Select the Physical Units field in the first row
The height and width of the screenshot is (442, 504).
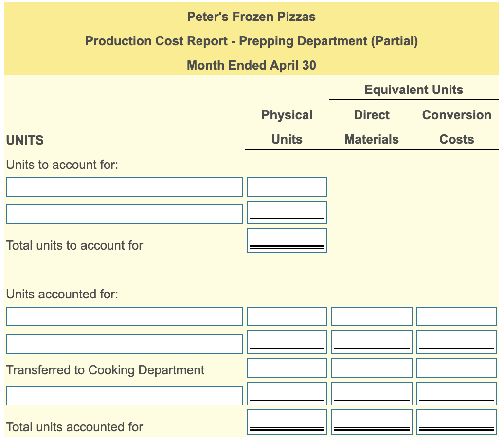(287, 186)
